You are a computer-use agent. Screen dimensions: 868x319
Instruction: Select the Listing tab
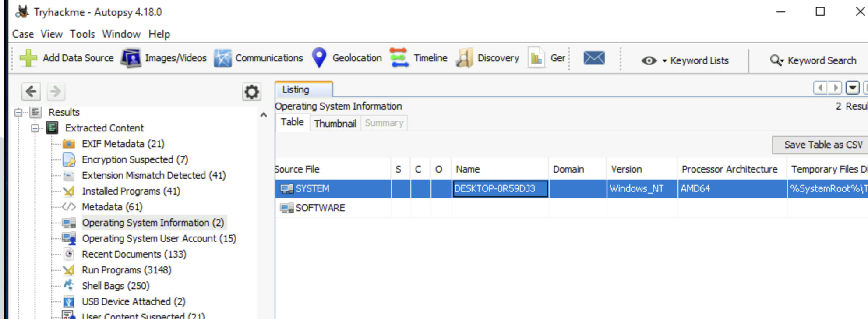(x=304, y=89)
